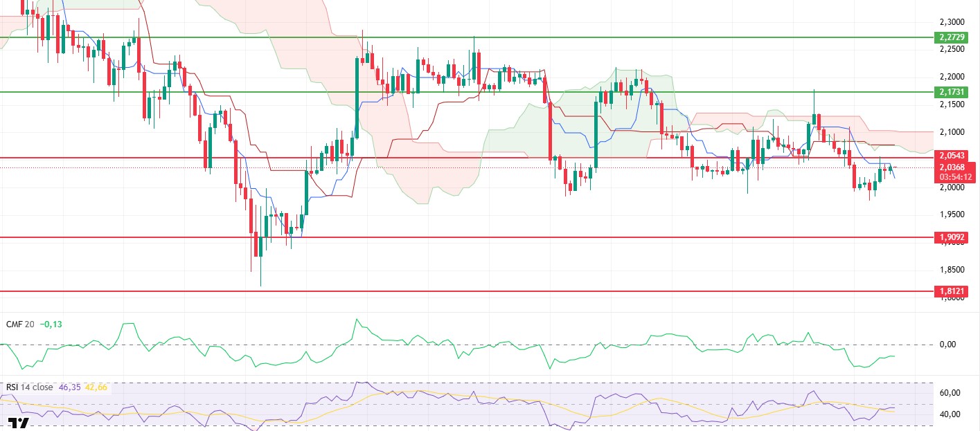
Task: Click the CMF value -0,13
Action: [x=51, y=324]
